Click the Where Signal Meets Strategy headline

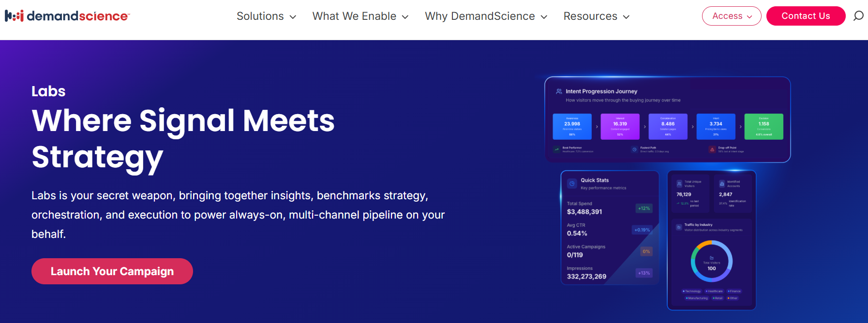pyautogui.click(x=183, y=139)
